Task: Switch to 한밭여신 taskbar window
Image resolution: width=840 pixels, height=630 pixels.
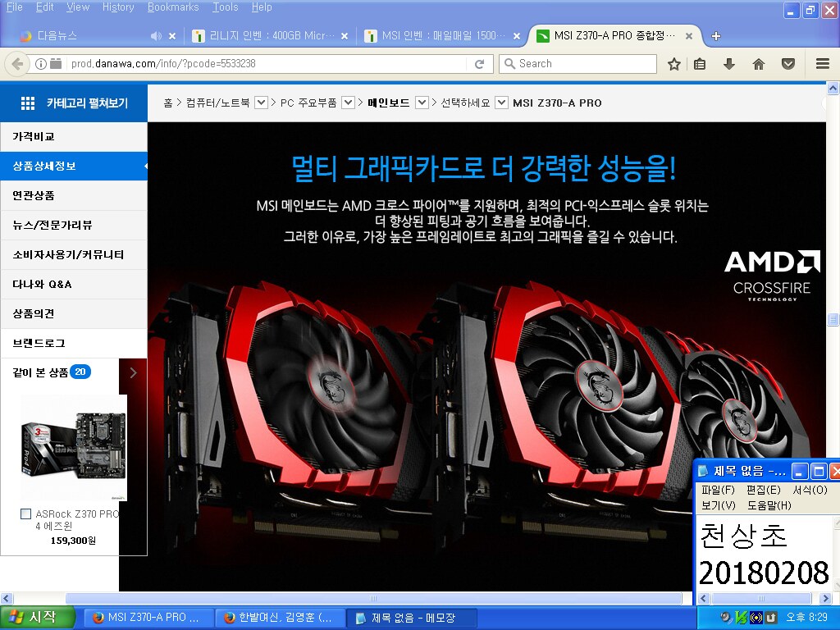Action: click(x=279, y=618)
